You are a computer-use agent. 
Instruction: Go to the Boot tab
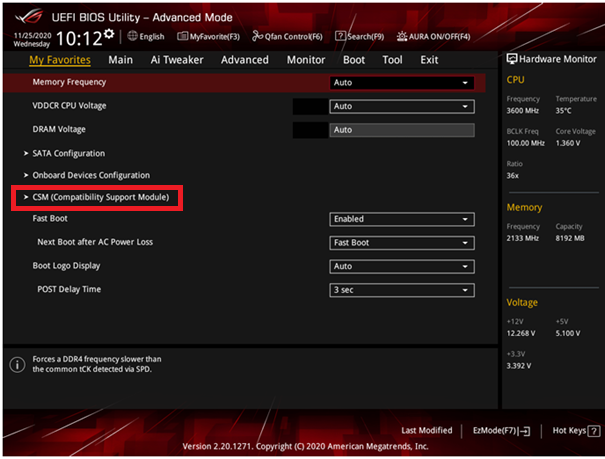click(x=354, y=60)
